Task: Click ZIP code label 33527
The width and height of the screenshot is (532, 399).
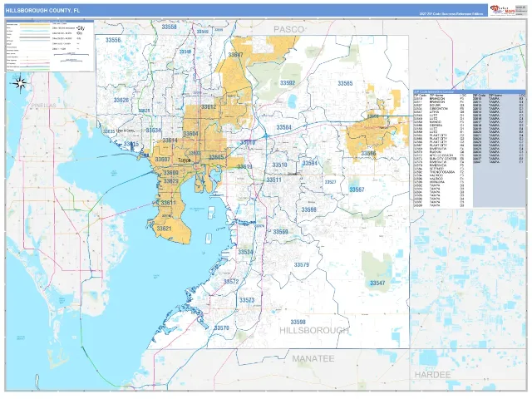Action: tap(330, 182)
